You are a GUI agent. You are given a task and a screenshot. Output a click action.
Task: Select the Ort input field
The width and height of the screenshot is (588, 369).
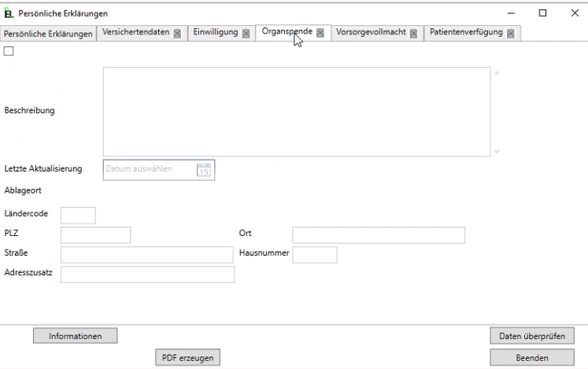379,235
